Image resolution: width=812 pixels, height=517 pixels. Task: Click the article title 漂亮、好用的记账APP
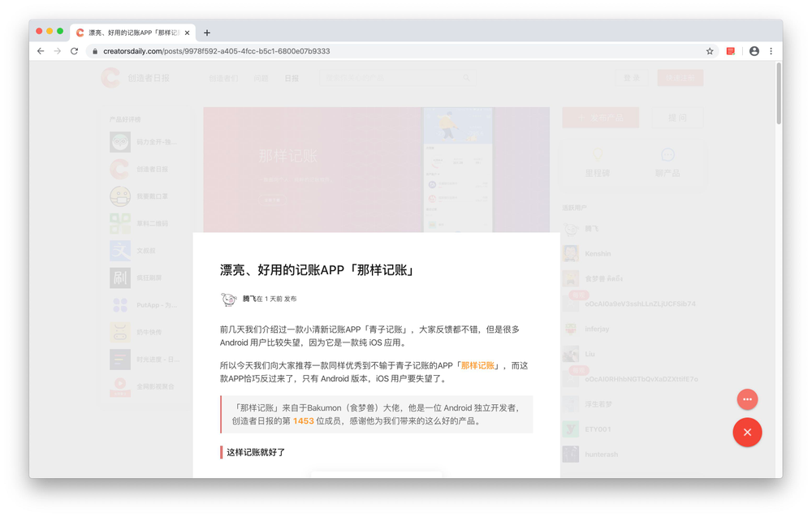[x=317, y=270]
